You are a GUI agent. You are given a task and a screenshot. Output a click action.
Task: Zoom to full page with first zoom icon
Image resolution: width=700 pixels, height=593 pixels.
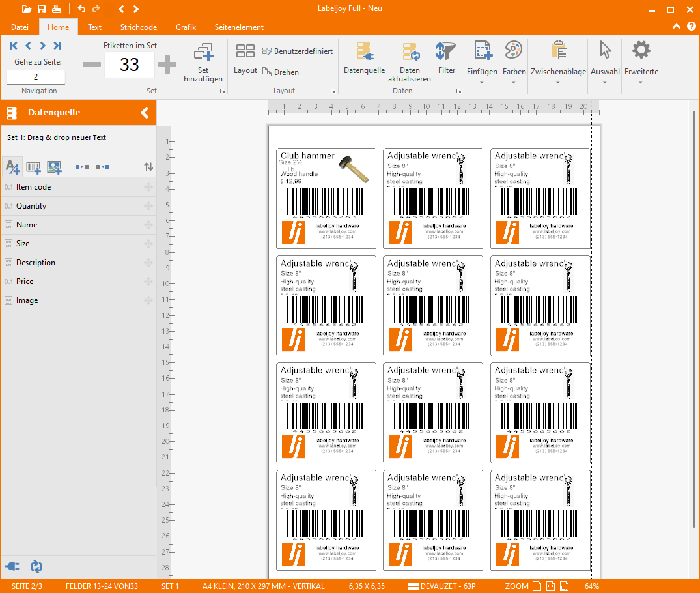537,586
